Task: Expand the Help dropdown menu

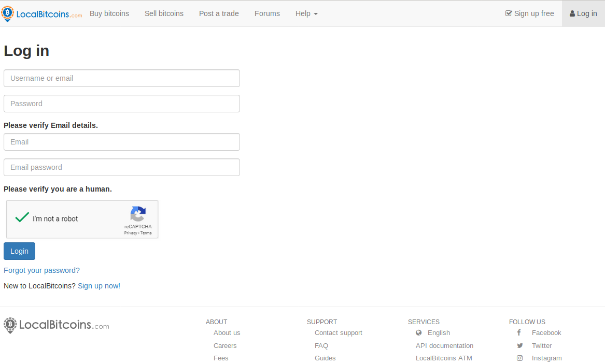Action: tap(306, 13)
